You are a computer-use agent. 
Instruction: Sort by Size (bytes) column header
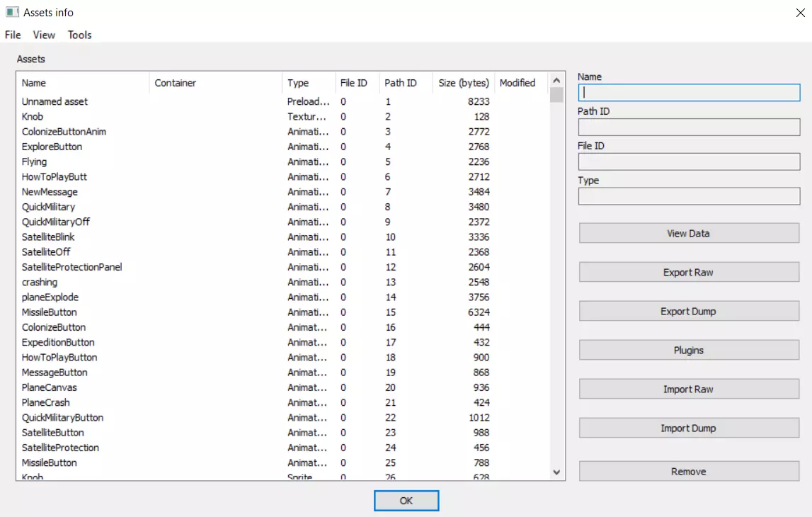pos(463,83)
